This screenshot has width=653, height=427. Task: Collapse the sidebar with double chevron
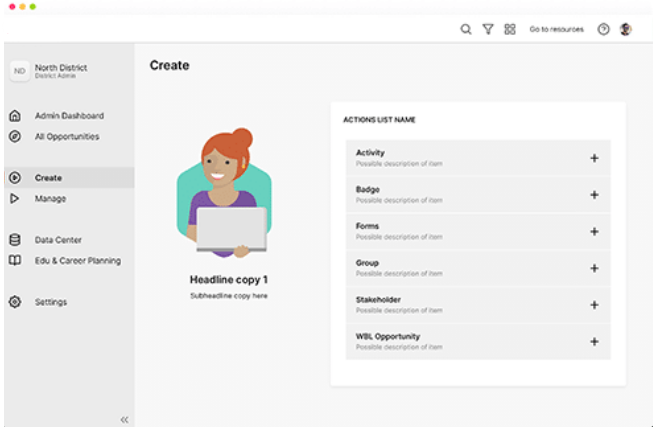tap(124, 420)
